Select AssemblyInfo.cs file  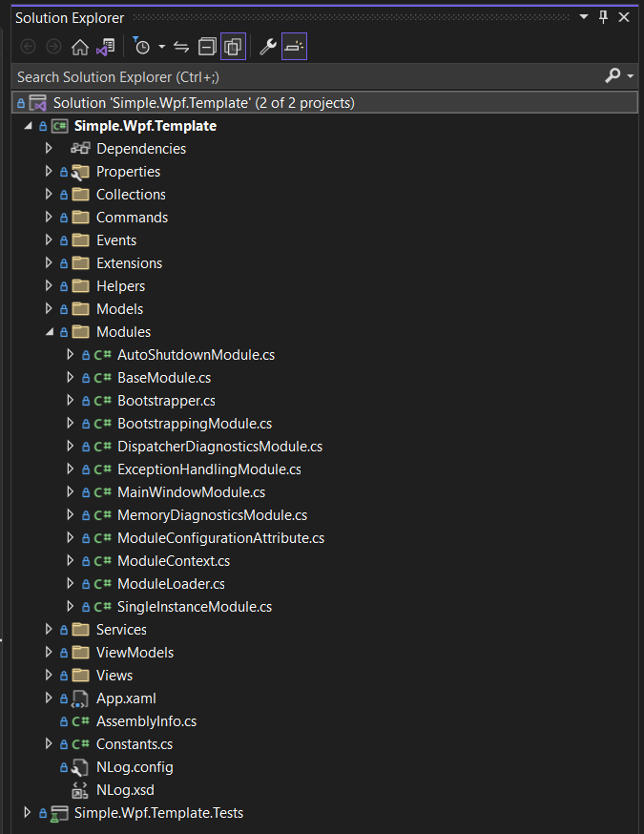click(x=146, y=720)
